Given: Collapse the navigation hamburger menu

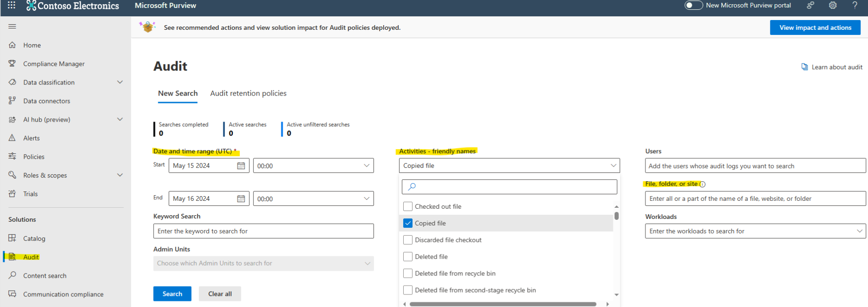Looking at the screenshot, I should point(12,26).
